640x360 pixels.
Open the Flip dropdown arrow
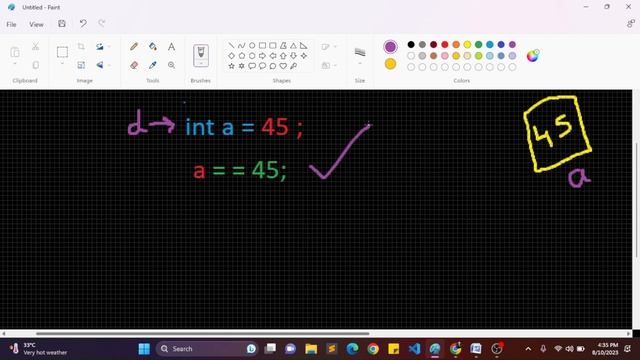point(109,65)
